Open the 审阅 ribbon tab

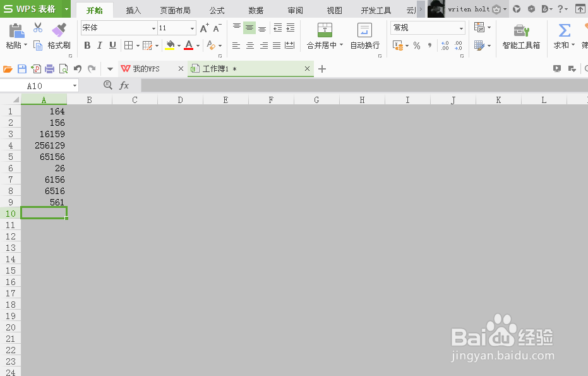click(296, 10)
